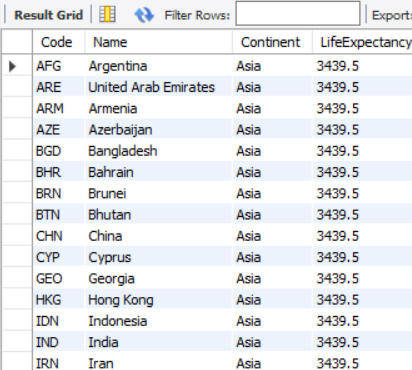Select the CYP code cell
Screen dimensions: 412x370
pos(59,257)
